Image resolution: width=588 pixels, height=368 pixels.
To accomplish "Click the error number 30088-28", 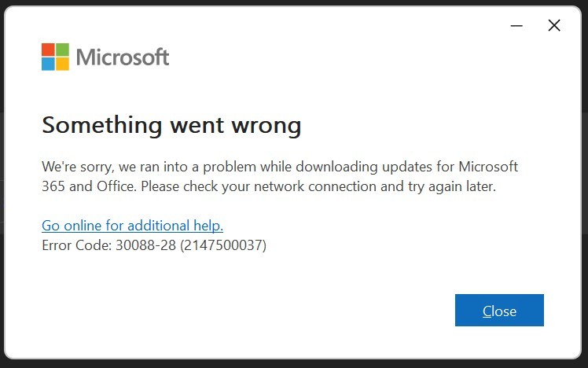I will pos(146,245).
